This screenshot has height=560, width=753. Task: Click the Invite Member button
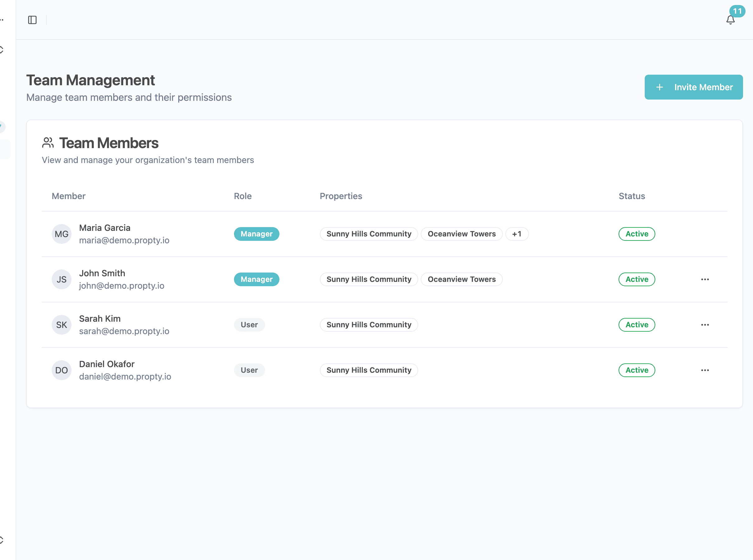point(694,87)
